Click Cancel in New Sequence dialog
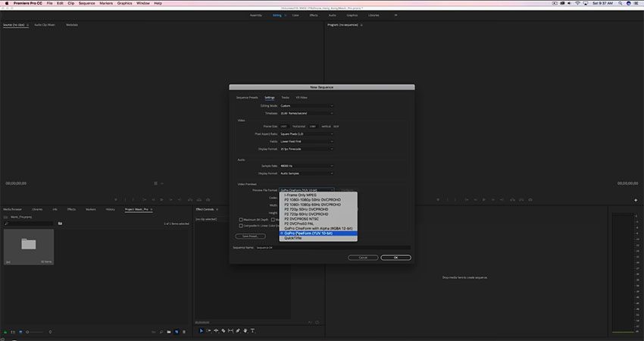The height and width of the screenshot is (341, 644). click(363, 258)
